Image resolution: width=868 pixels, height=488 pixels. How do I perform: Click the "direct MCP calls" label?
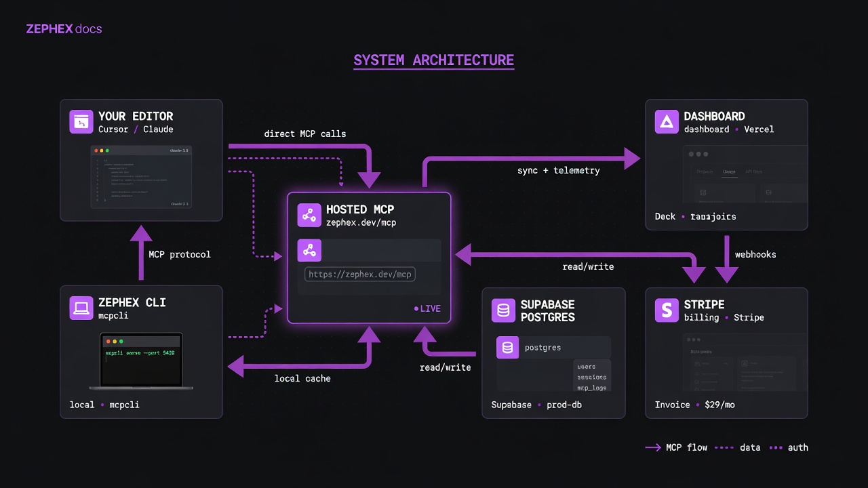click(305, 134)
